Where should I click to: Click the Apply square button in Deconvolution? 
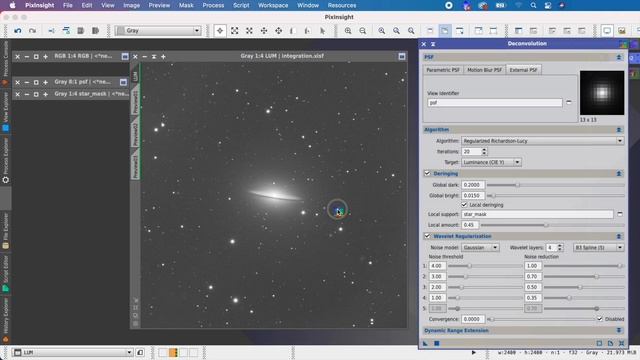[436, 343]
